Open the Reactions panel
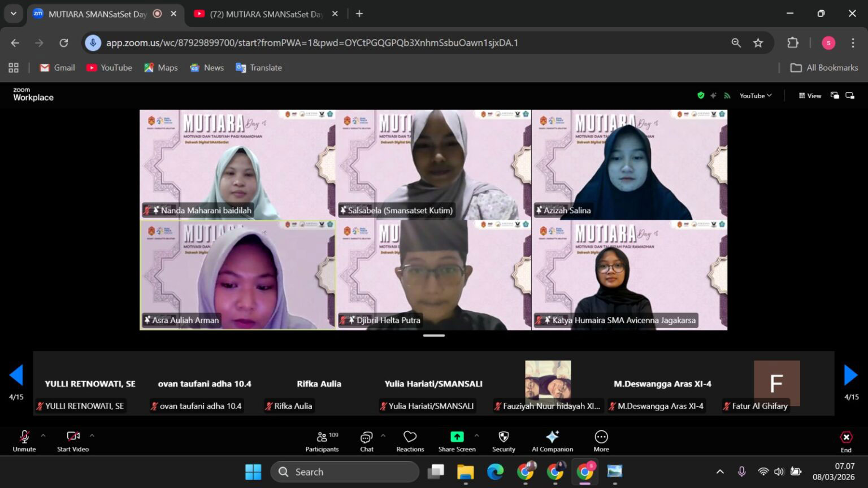 pos(410,441)
